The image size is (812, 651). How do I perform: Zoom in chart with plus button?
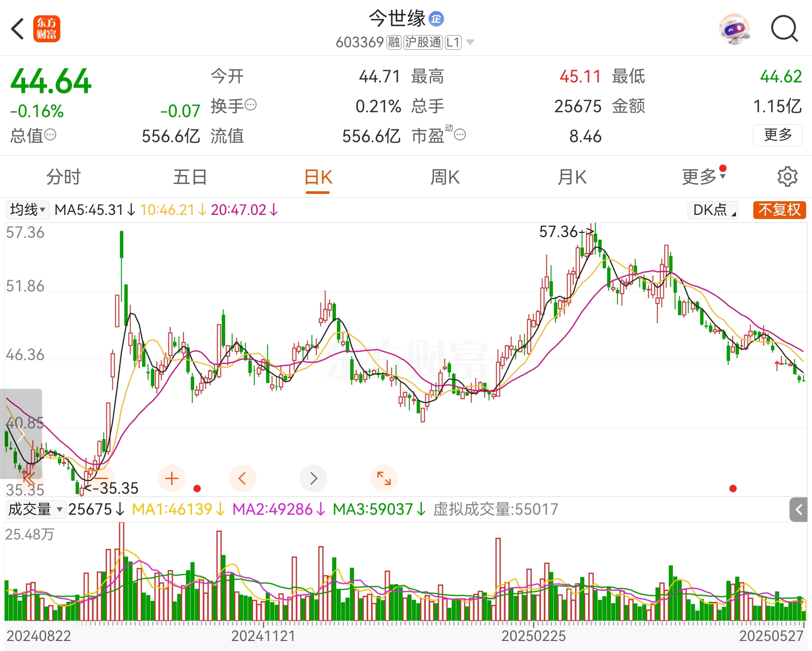pos(172,479)
